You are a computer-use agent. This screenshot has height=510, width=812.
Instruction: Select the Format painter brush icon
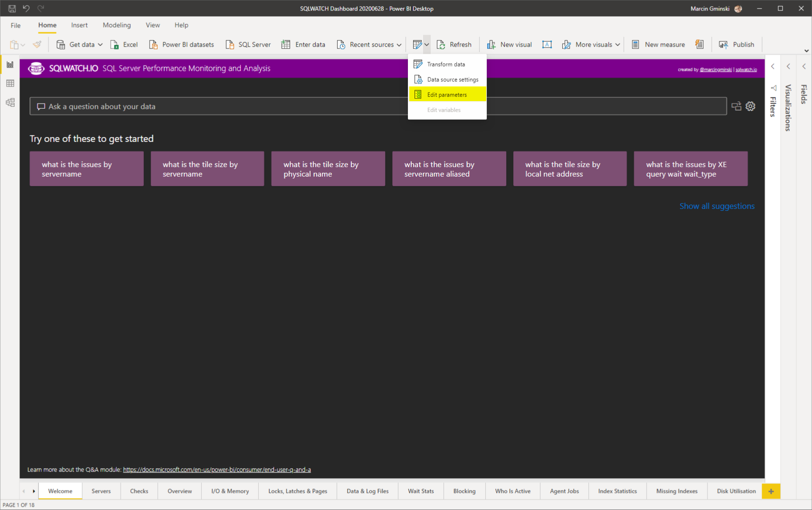point(37,45)
